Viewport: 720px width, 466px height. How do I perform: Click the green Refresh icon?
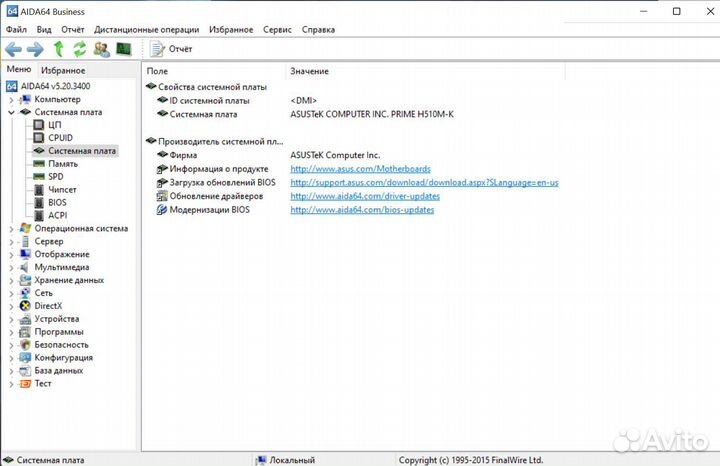80,49
